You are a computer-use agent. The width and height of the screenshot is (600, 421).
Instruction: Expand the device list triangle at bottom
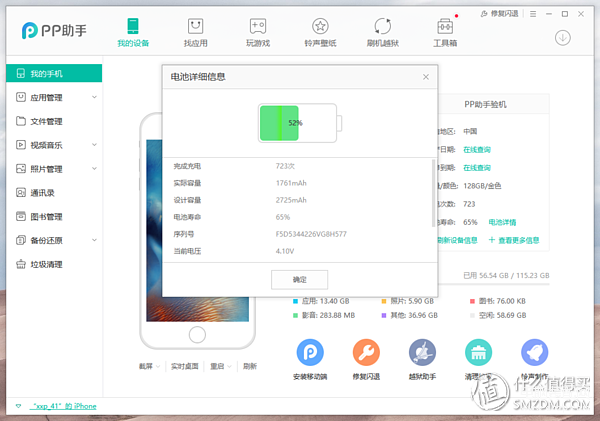(18, 406)
